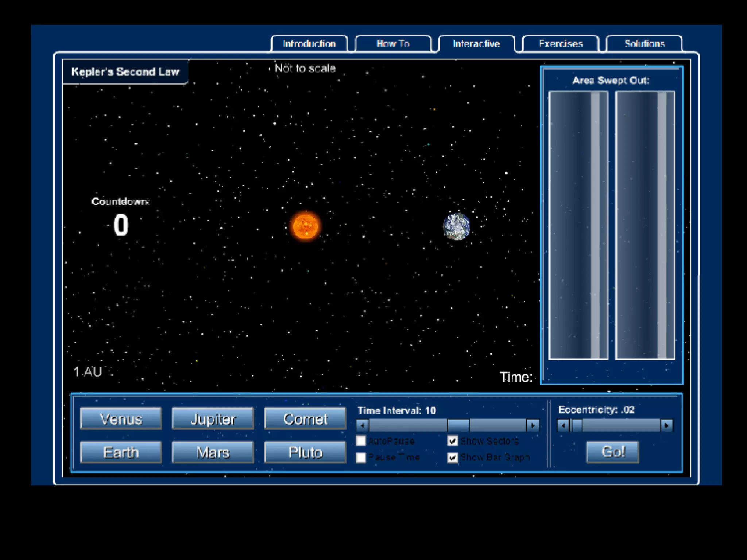Choose the Comet orbit button
This screenshot has width=747, height=560.
pos(305,419)
